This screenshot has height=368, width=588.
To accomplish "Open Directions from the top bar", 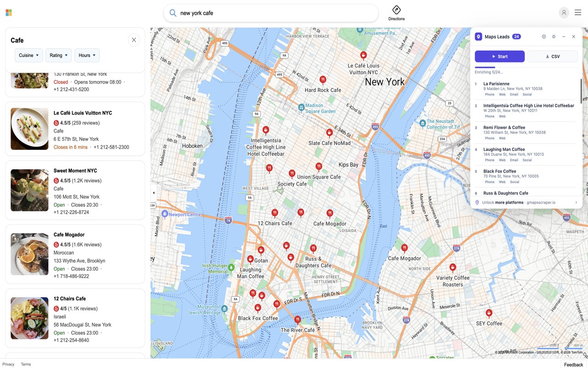I will pyautogui.click(x=396, y=13).
